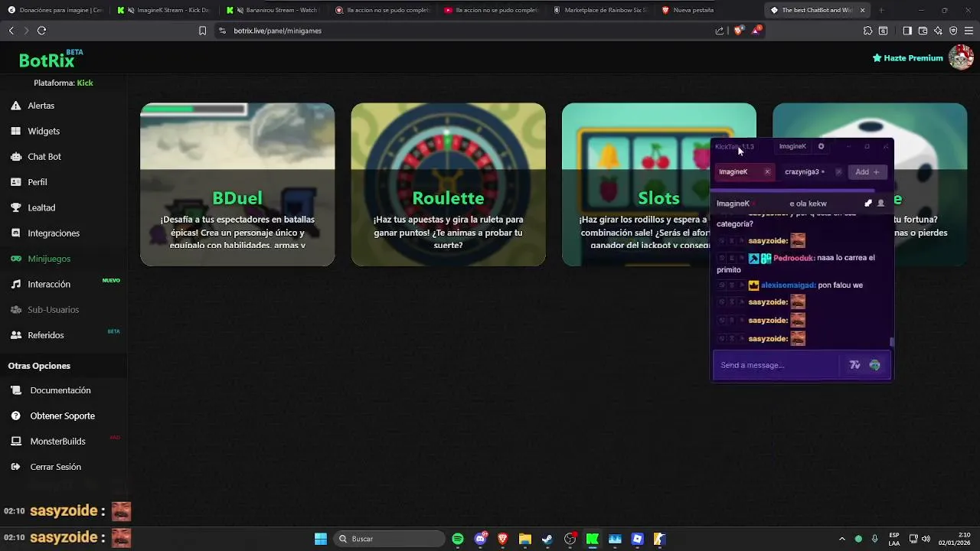This screenshot has width=980, height=551.
Task: Open browser extensions puzzle icon
Action: [x=867, y=31]
